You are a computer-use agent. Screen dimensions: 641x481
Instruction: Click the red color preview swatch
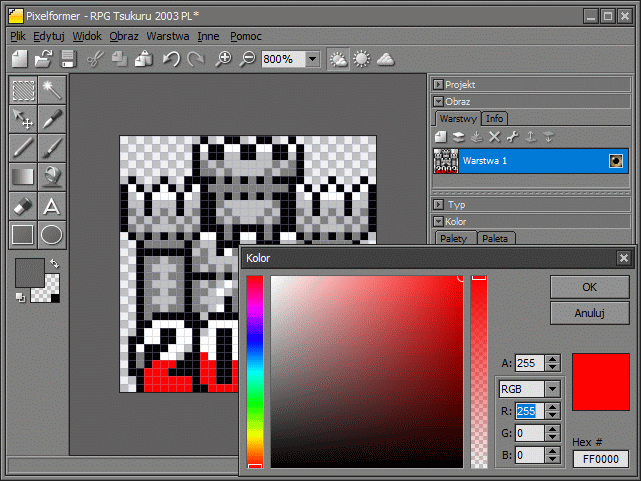601,382
